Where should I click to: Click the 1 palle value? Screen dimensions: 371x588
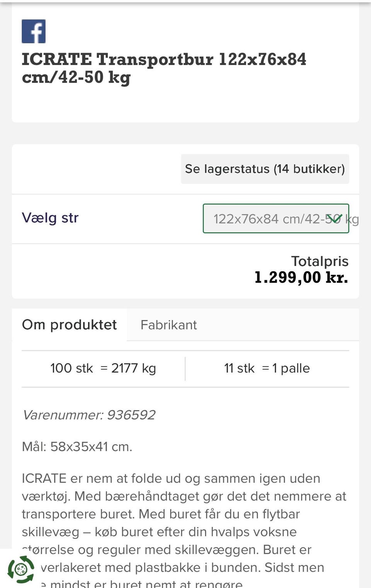[x=291, y=368]
